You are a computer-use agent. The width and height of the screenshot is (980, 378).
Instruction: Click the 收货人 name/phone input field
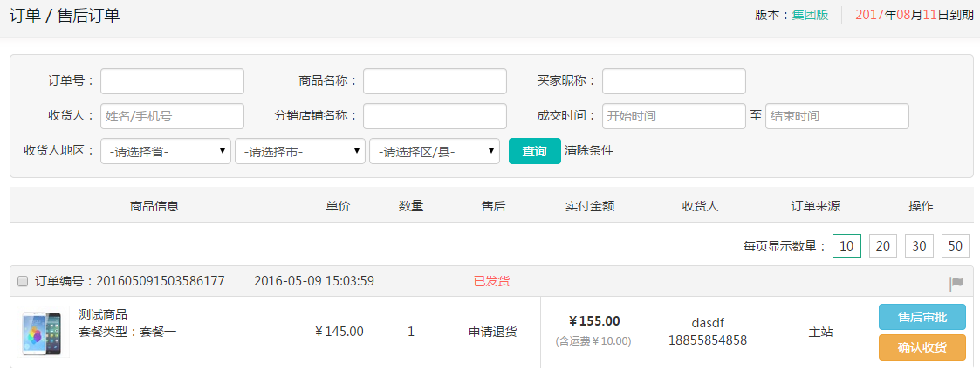[x=172, y=116]
